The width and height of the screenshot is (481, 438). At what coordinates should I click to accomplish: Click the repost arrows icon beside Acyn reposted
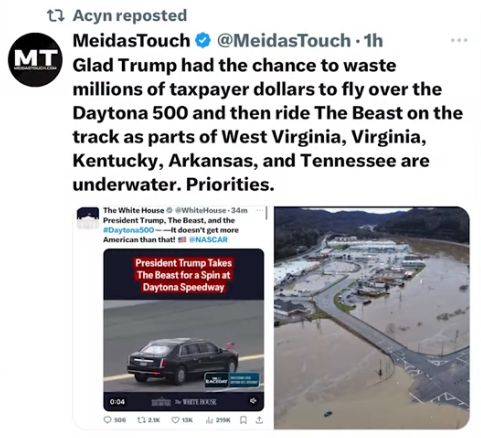pyautogui.click(x=56, y=16)
